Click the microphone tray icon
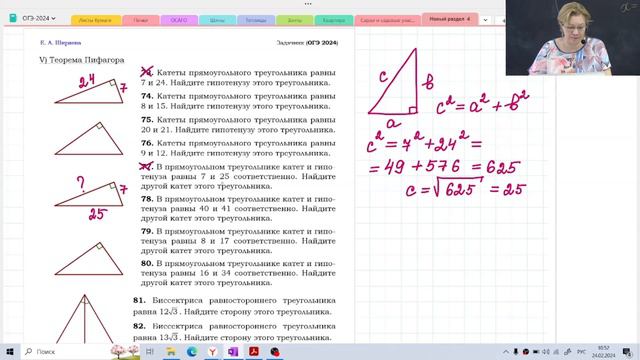Viewport: 640px width, 360px height. (516, 351)
